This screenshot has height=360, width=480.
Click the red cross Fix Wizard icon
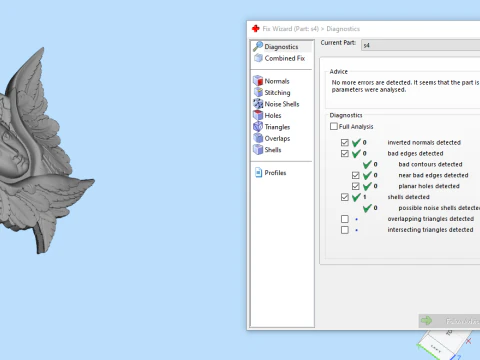tap(256, 29)
